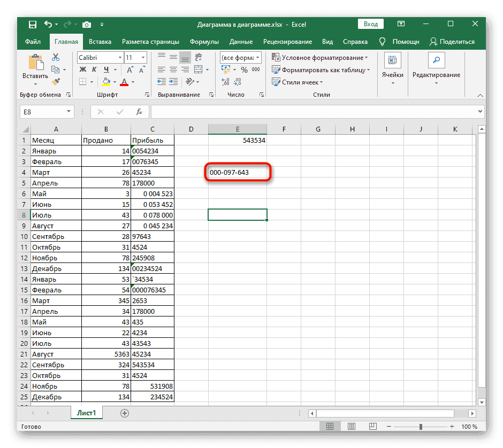This screenshot has height=448, width=503.
Task: Click the Вход sign-in button
Action: pos(370,24)
